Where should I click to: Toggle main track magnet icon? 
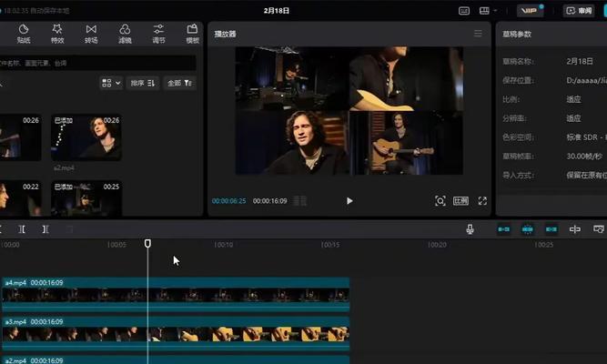(x=503, y=229)
